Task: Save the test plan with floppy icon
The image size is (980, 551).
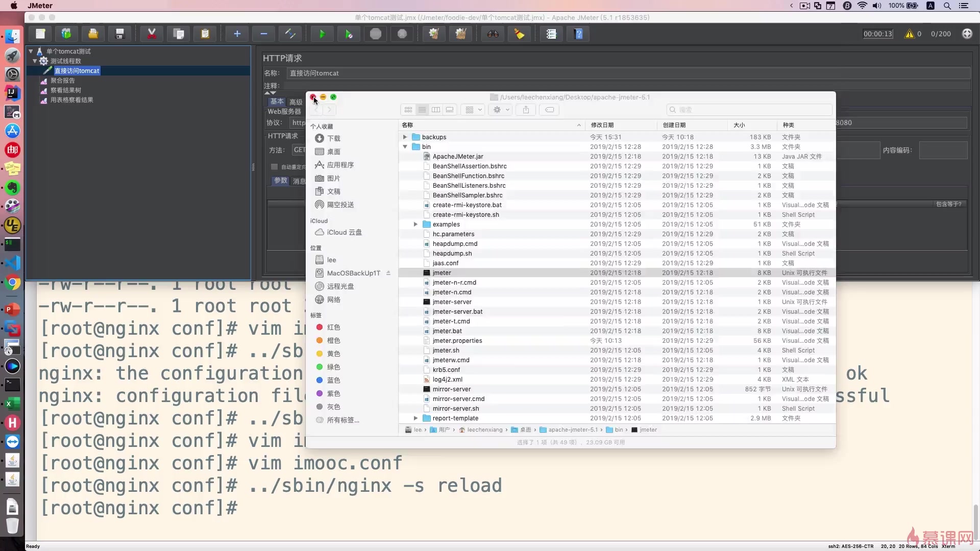Action: (119, 34)
